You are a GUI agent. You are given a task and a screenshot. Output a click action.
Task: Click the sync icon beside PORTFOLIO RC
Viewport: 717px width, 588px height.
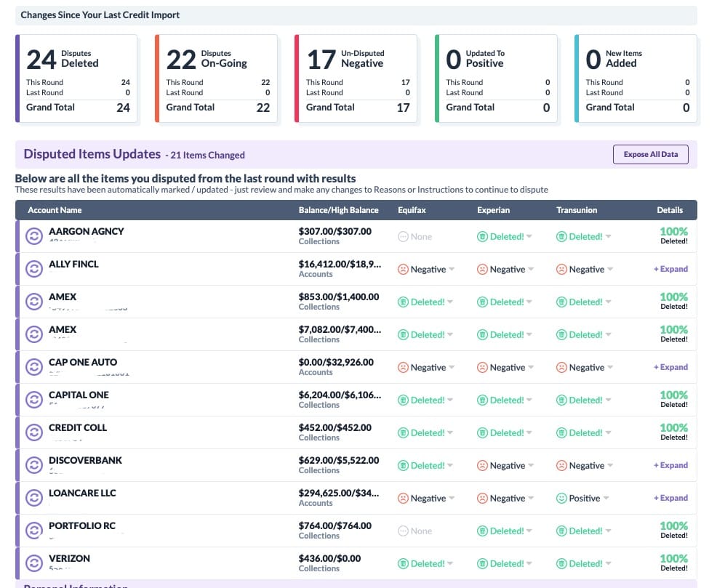click(34, 531)
